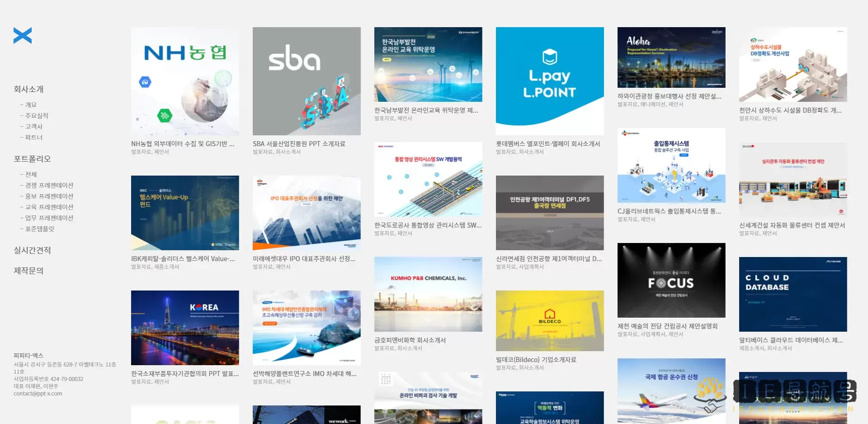Open the CLOUD DATABASE thumbnail
The height and width of the screenshot is (424, 868).
pos(793,295)
